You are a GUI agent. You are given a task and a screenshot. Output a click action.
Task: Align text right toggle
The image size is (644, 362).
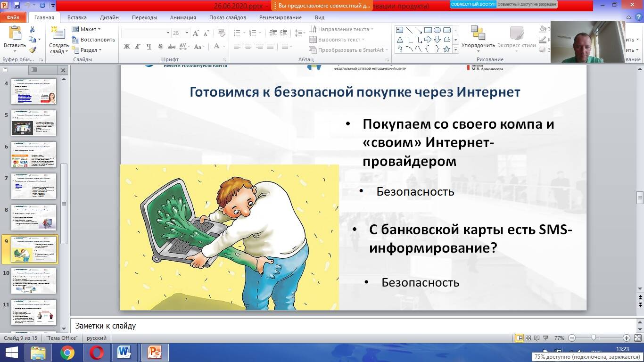coord(259,46)
